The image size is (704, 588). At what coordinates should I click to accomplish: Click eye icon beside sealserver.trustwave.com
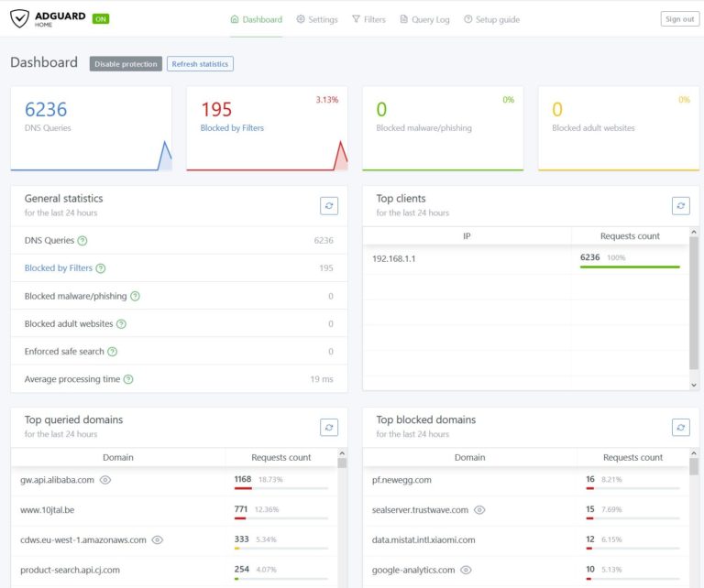479,510
